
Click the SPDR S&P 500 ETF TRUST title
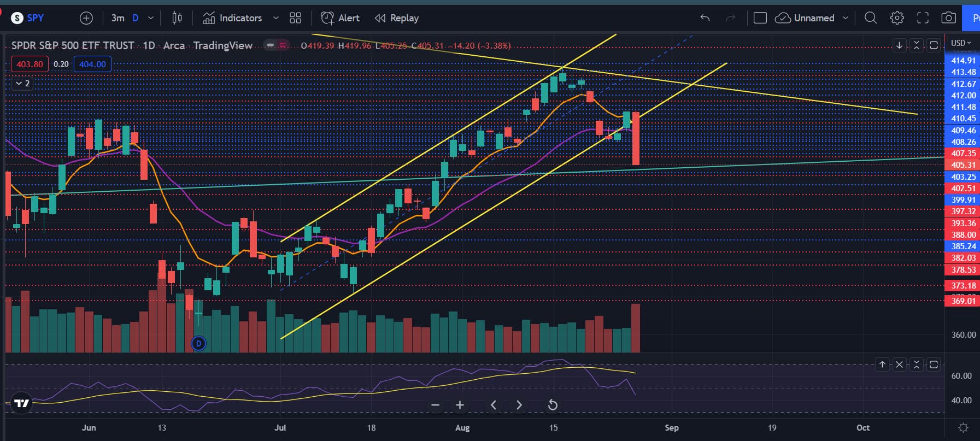[73, 45]
